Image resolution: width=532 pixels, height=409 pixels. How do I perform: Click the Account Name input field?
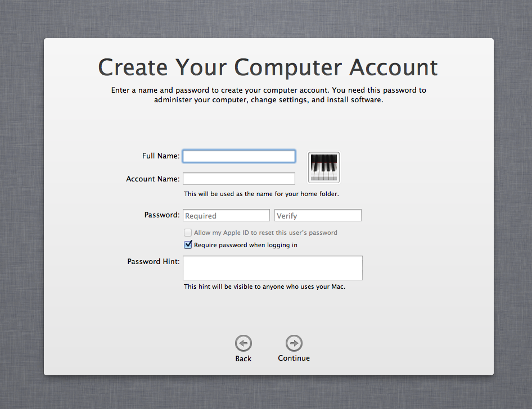[x=239, y=179]
